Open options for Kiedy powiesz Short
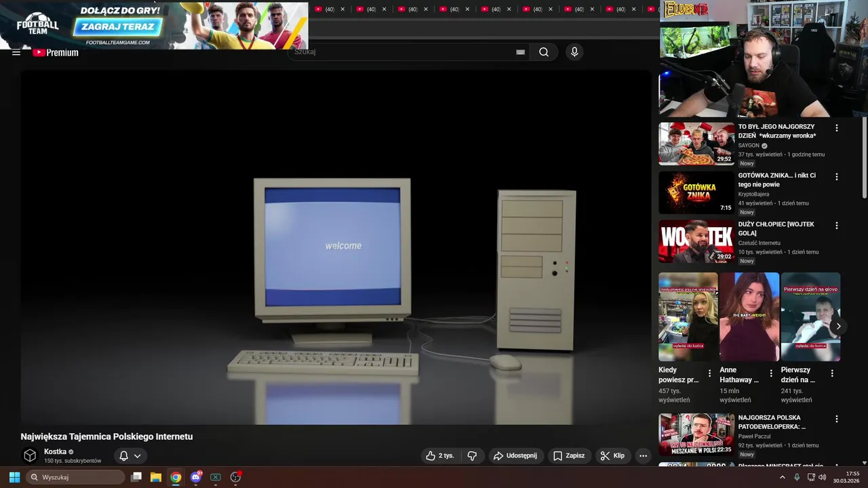The image size is (868, 488). pyautogui.click(x=709, y=373)
